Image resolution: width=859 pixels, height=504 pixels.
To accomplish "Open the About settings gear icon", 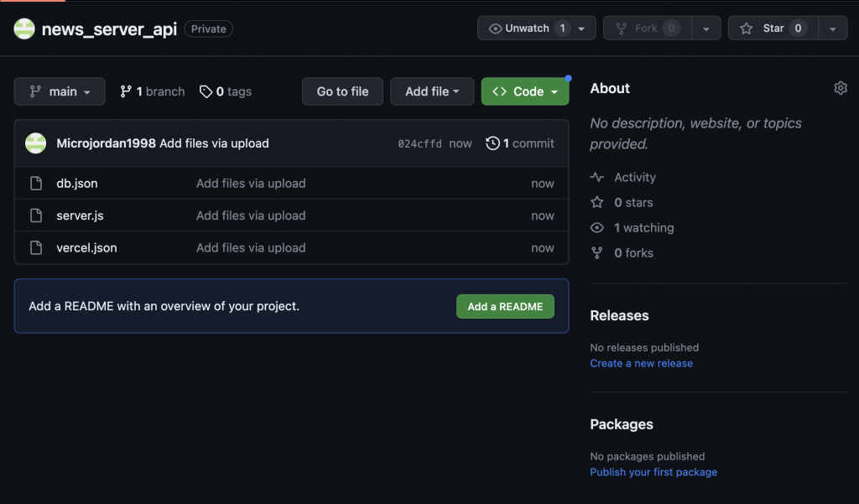I will point(841,88).
